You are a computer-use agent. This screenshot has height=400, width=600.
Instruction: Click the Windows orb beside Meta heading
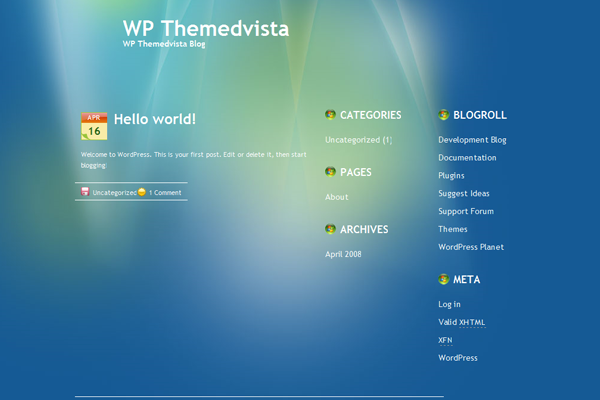443,279
